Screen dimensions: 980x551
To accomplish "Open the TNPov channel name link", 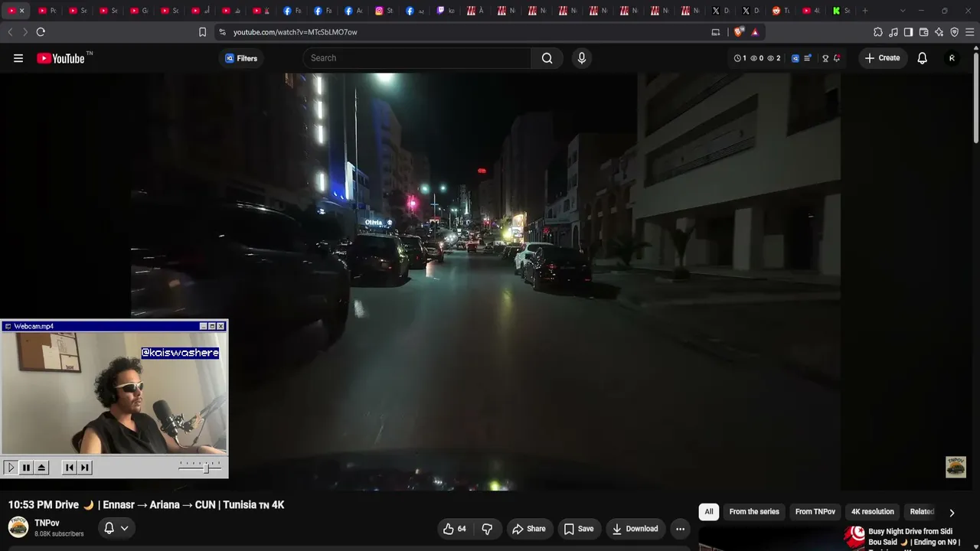I will pyautogui.click(x=47, y=523).
